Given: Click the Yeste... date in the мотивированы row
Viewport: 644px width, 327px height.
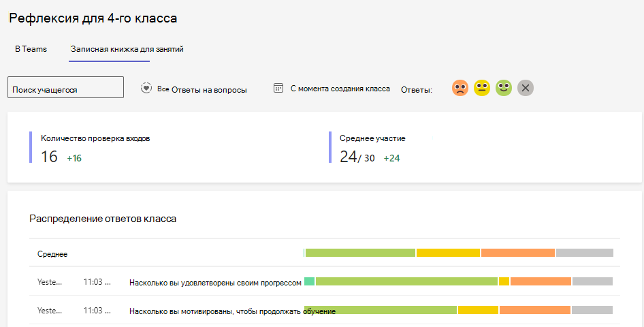Looking at the screenshot, I should (x=50, y=311).
